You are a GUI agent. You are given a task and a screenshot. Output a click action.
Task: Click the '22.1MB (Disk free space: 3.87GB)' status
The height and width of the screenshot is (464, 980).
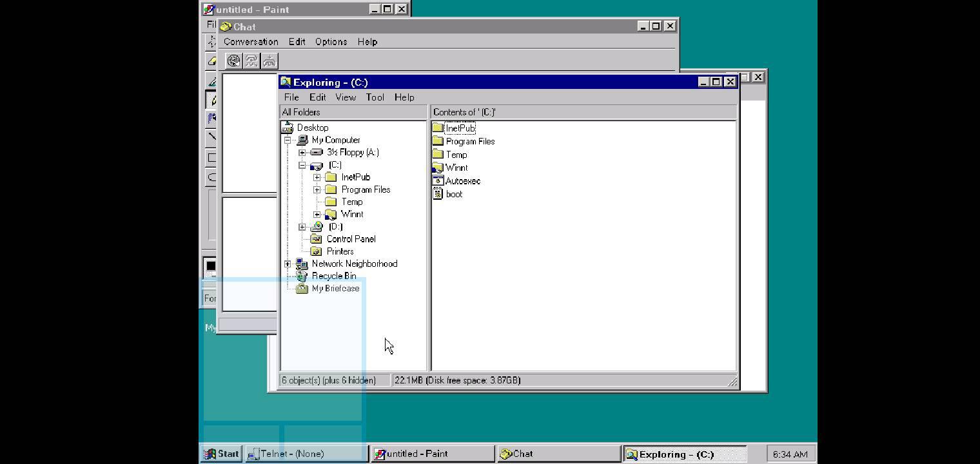[458, 380]
